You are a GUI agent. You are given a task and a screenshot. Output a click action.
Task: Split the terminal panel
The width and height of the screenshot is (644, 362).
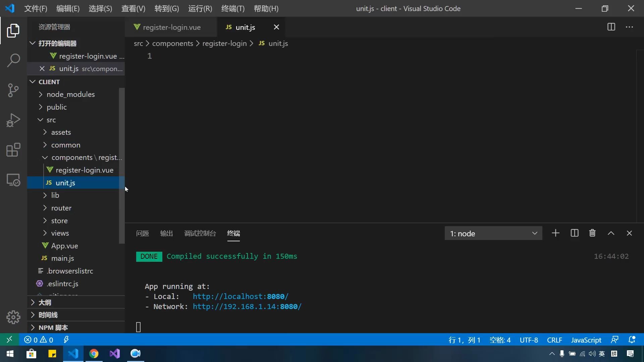[574, 233]
